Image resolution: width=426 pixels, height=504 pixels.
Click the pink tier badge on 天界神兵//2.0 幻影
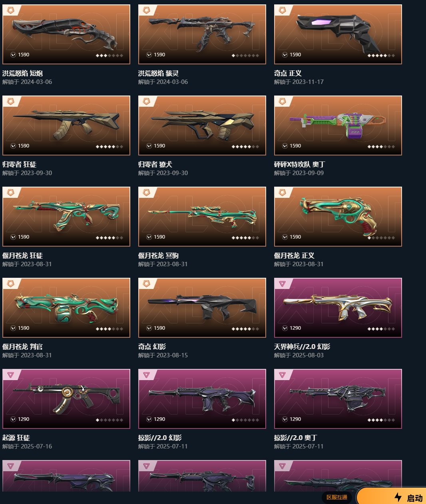point(283,284)
